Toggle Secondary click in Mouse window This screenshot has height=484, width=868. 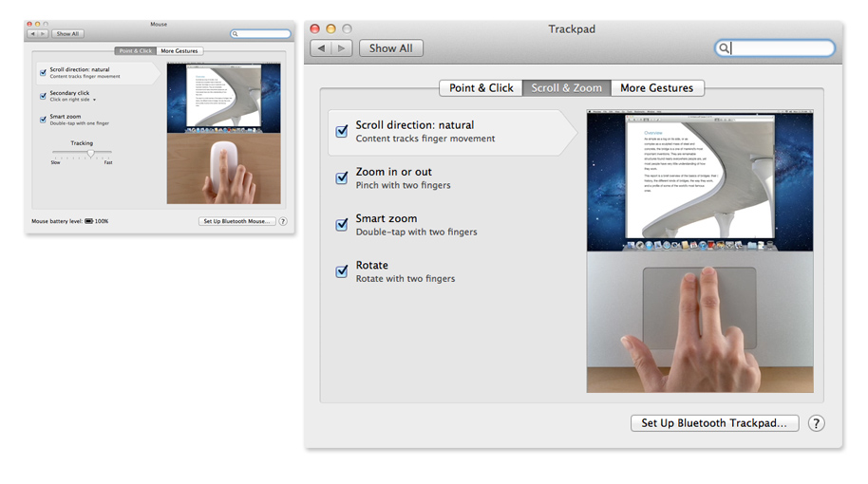43,96
